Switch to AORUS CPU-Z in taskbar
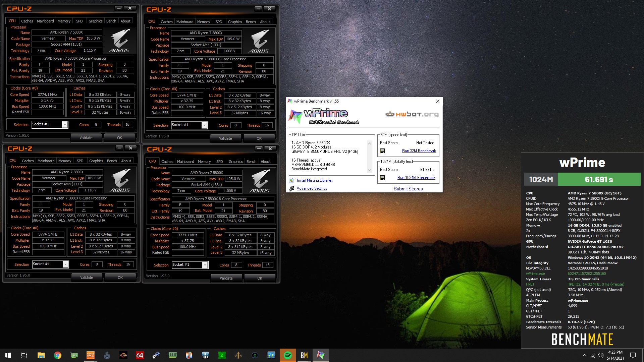This screenshot has width=644, height=362. (90, 355)
